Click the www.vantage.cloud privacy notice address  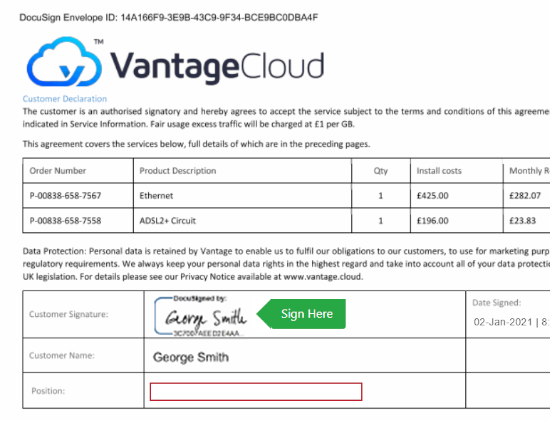click(322, 277)
